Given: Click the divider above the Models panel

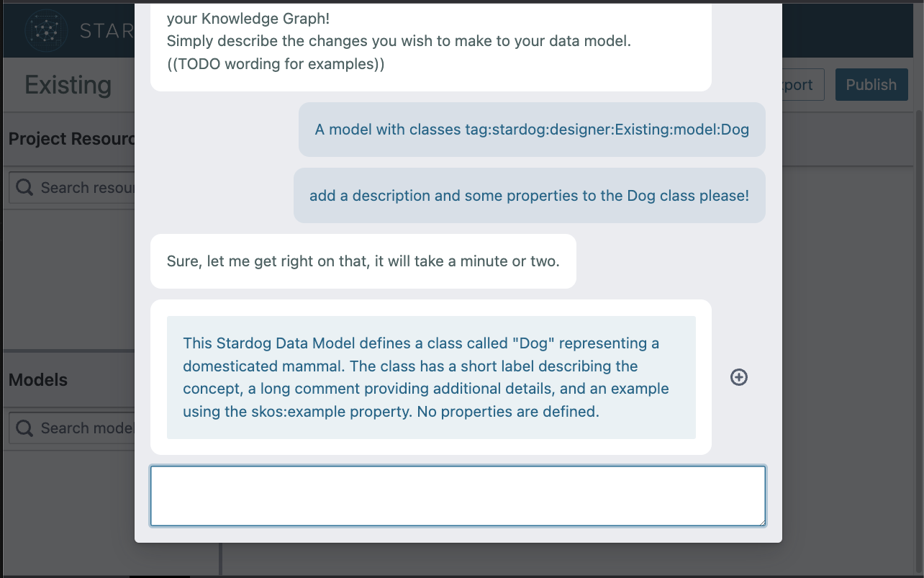Looking at the screenshot, I should 68,351.
